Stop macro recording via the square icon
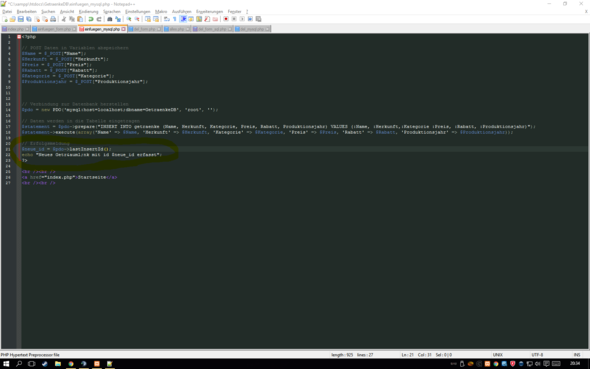The height and width of the screenshot is (369, 590). (234, 19)
